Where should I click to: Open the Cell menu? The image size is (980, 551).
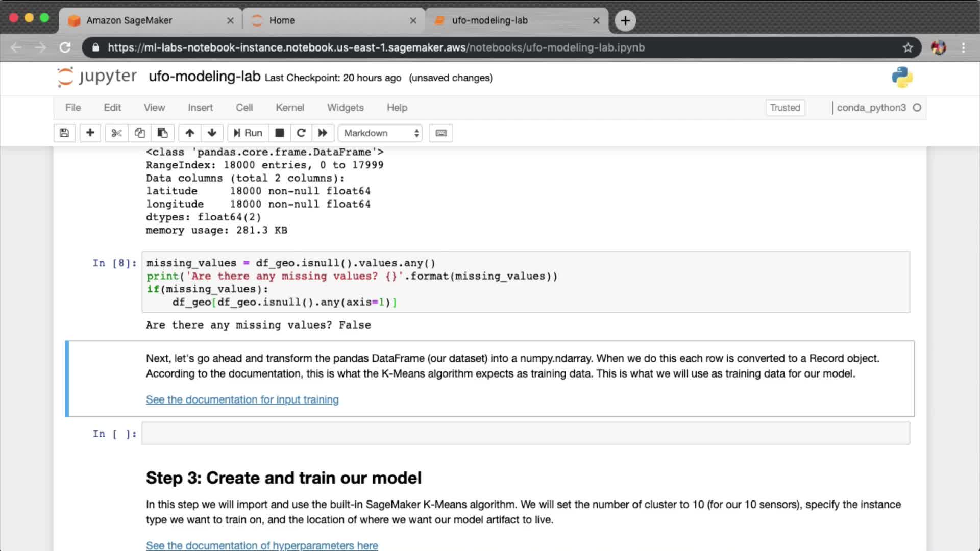click(x=244, y=108)
